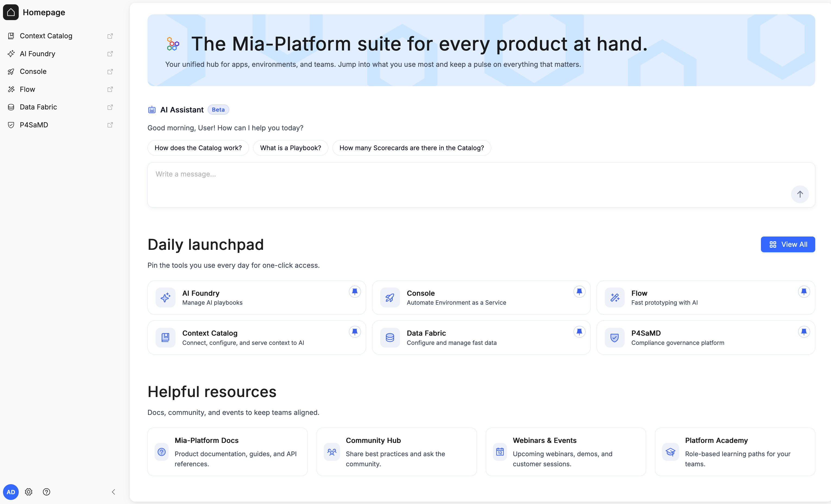The width and height of the screenshot is (831, 504).
Task: Open the Webinars & Events resource card
Action: (566, 452)
